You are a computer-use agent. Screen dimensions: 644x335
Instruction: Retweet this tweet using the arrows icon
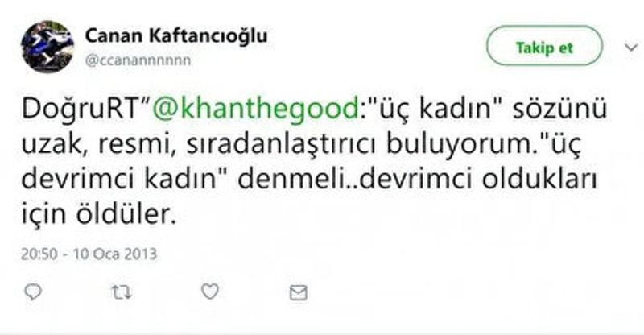pos(122,292)
